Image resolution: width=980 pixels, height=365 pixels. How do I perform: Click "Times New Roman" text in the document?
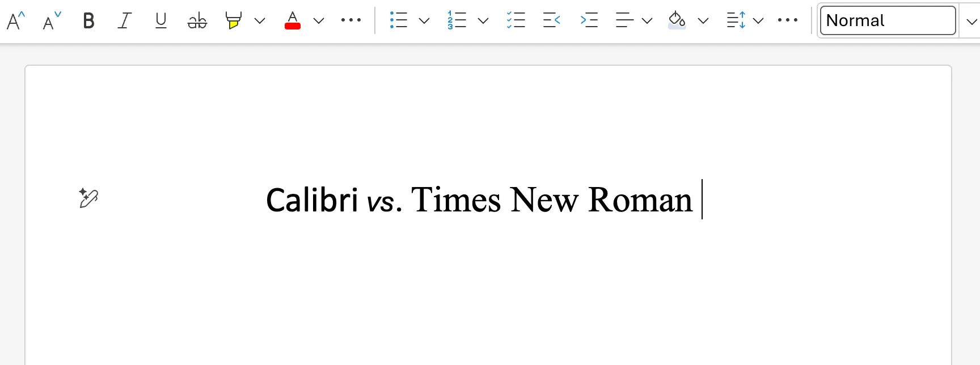552,200
